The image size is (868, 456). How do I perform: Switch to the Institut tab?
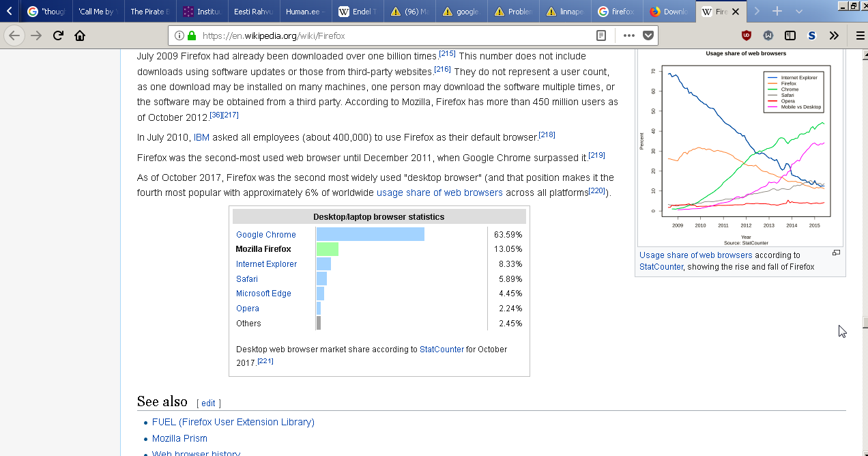click(x=202, y=12)
